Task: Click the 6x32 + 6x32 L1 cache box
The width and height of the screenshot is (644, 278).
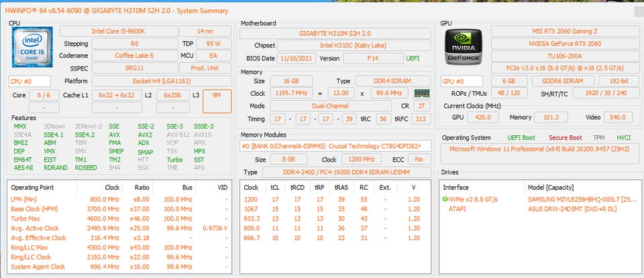Action: (117, 95)
